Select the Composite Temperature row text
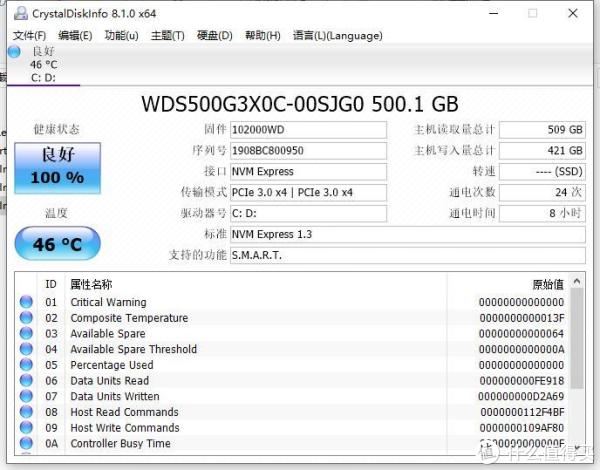Image resolution: width=600 pixels, height=470 pixels. coord(129,318)
